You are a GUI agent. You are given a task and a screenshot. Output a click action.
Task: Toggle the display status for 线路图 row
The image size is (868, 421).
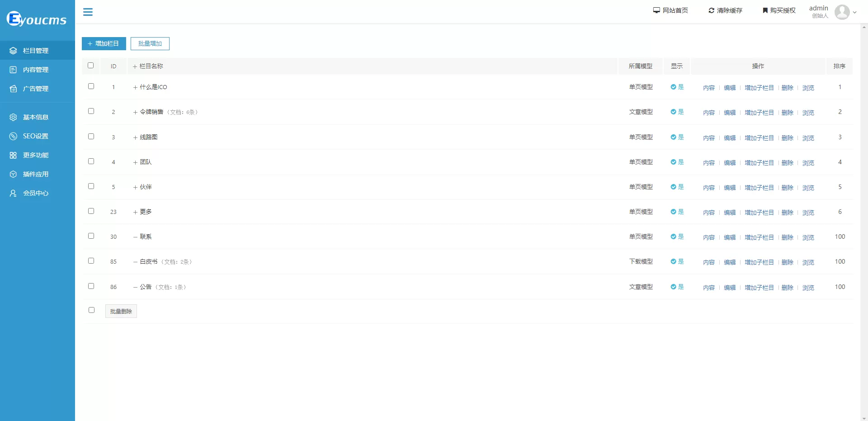coord(677,137)
